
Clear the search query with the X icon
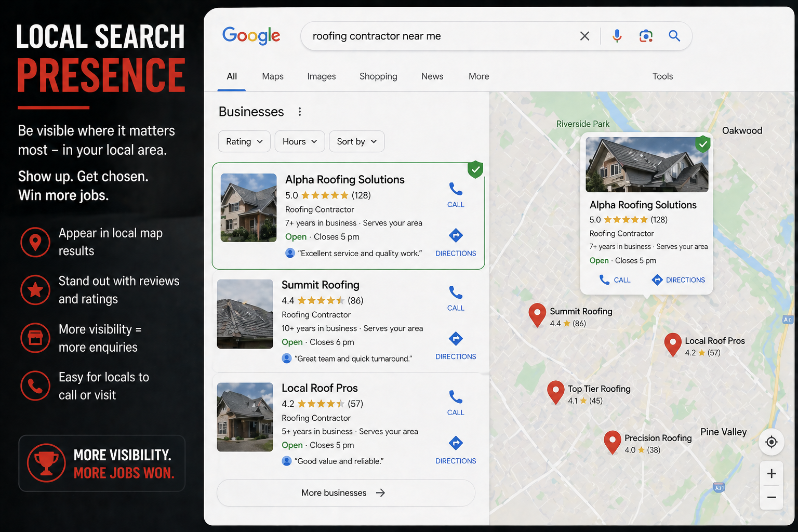coord(584,36)
